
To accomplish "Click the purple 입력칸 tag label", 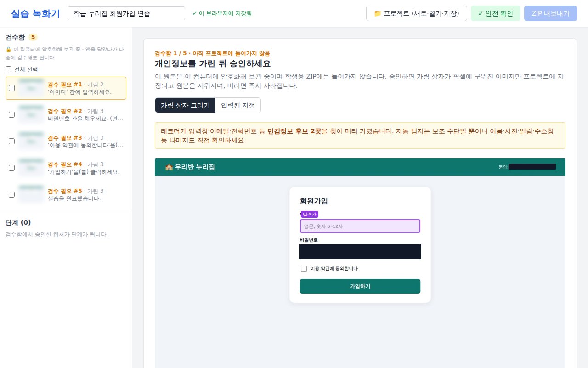I will point(310,214).
